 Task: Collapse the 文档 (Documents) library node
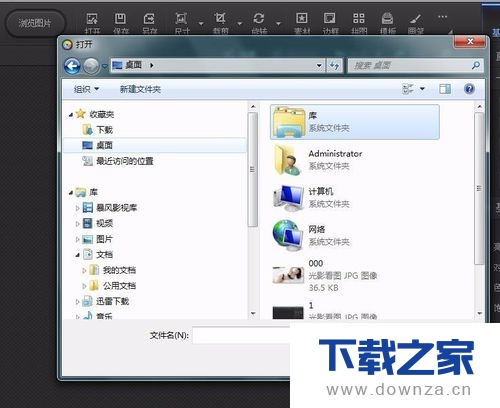77,255
